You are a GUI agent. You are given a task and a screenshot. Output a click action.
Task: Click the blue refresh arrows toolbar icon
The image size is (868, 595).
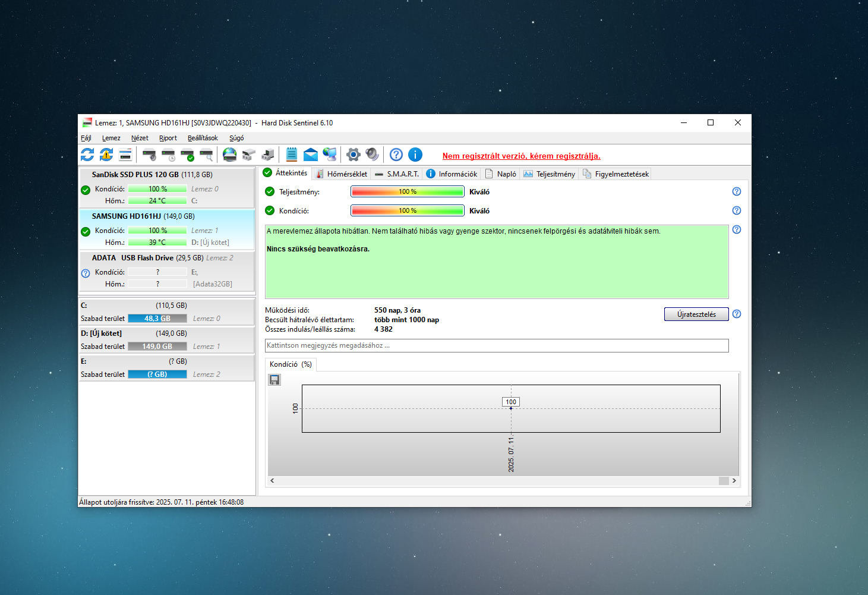click(x=87, y=155)
